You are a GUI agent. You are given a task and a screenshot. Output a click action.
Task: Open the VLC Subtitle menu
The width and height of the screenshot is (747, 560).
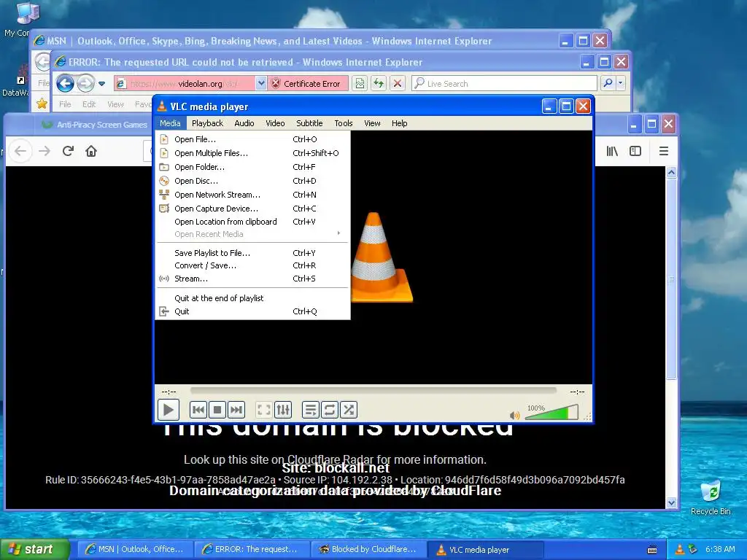309,122
